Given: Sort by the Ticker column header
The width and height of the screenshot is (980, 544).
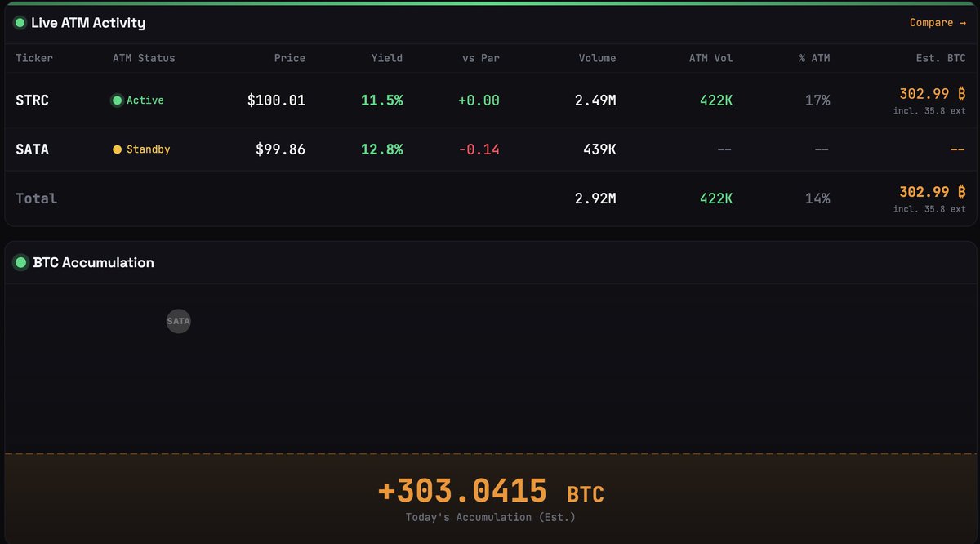Looking at the screenshot, I should tap(34, 58).
